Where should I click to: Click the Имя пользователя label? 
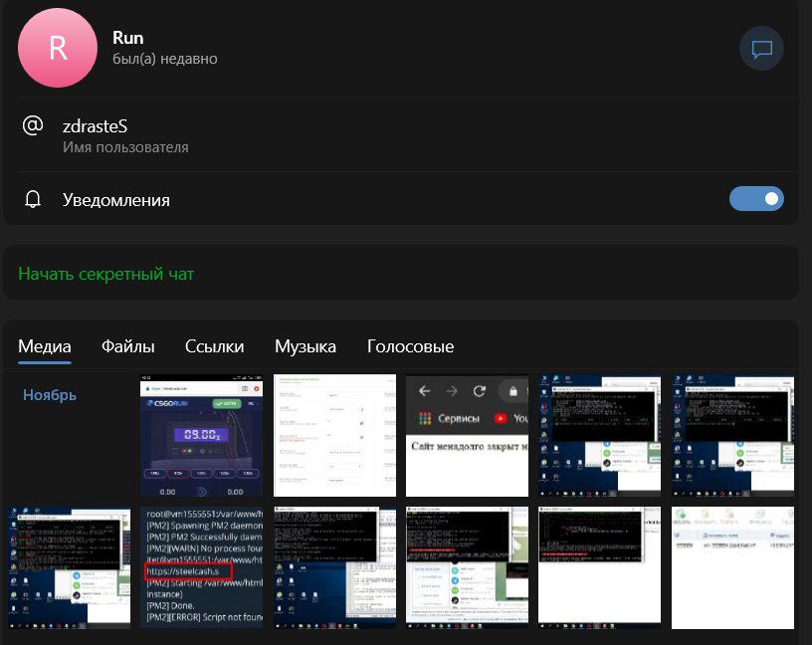click(x=125, y=147)
